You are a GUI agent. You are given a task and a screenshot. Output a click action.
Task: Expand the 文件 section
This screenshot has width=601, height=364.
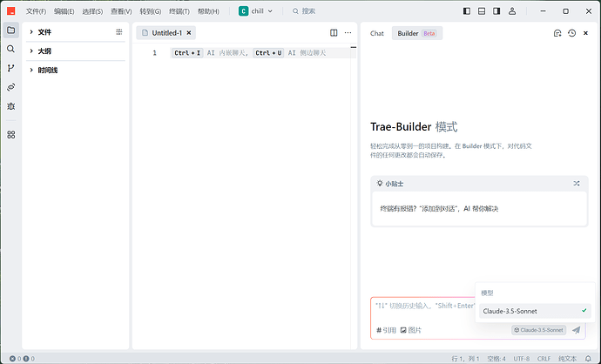(x=76, y=32)
